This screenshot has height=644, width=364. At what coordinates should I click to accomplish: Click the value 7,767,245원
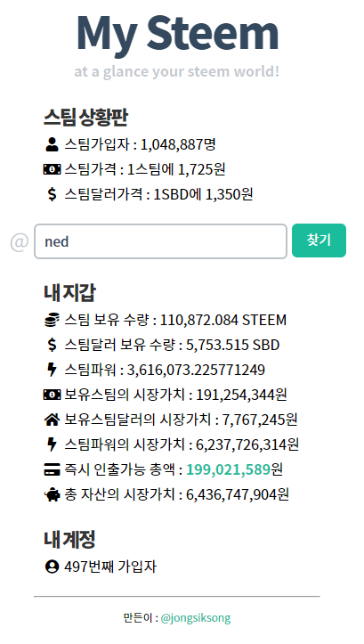(x=260, y=420)
